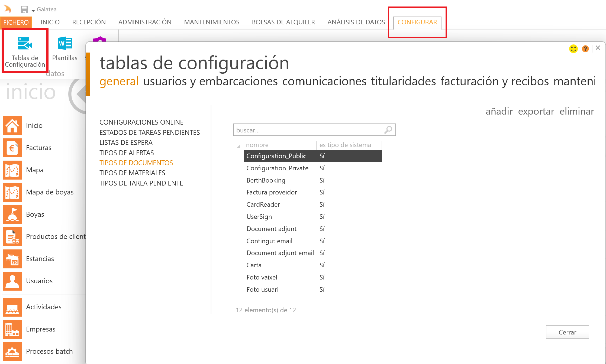Select TIPOS DE MATERIALES in list
This screenshot has width=606, height=364.
click(132, 173)
